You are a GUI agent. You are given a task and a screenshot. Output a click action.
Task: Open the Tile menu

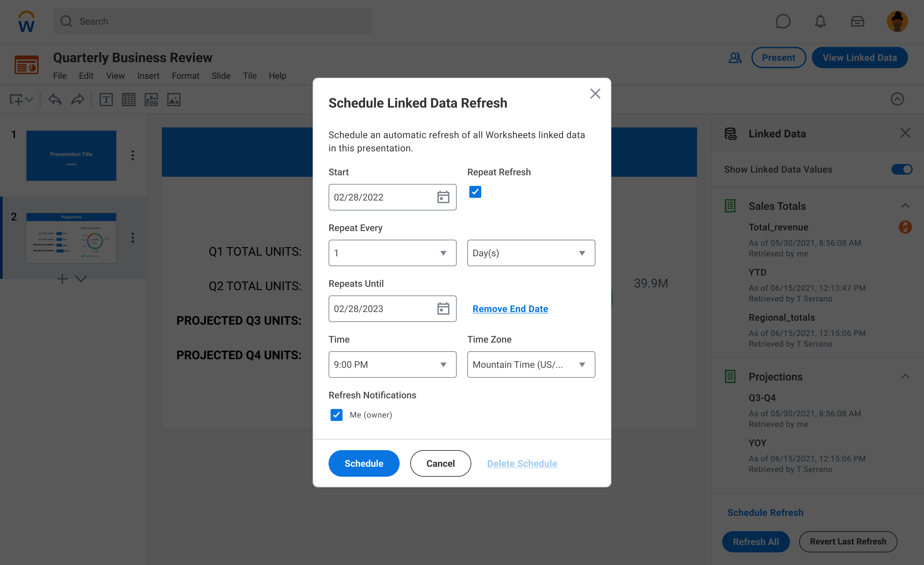249,76
